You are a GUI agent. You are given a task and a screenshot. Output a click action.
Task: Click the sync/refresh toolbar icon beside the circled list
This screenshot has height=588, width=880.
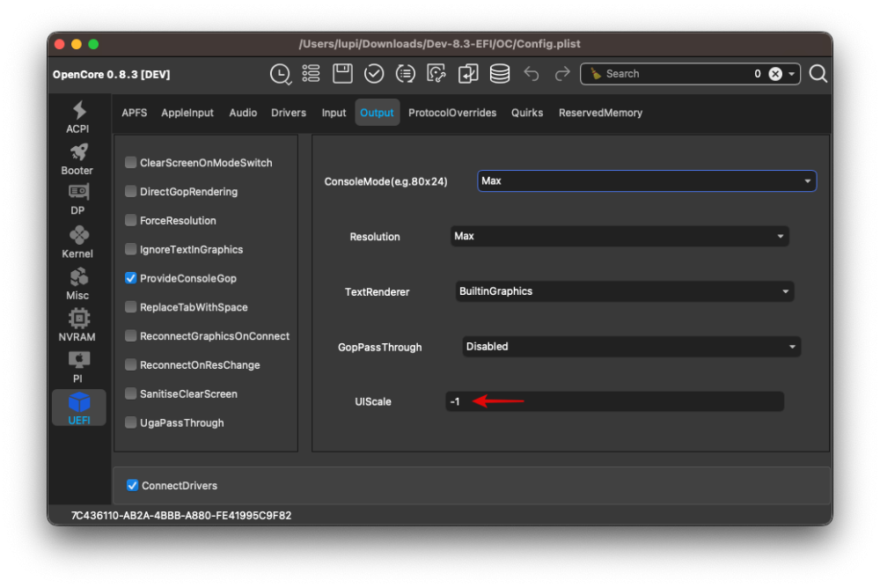(x=436, y=74)
